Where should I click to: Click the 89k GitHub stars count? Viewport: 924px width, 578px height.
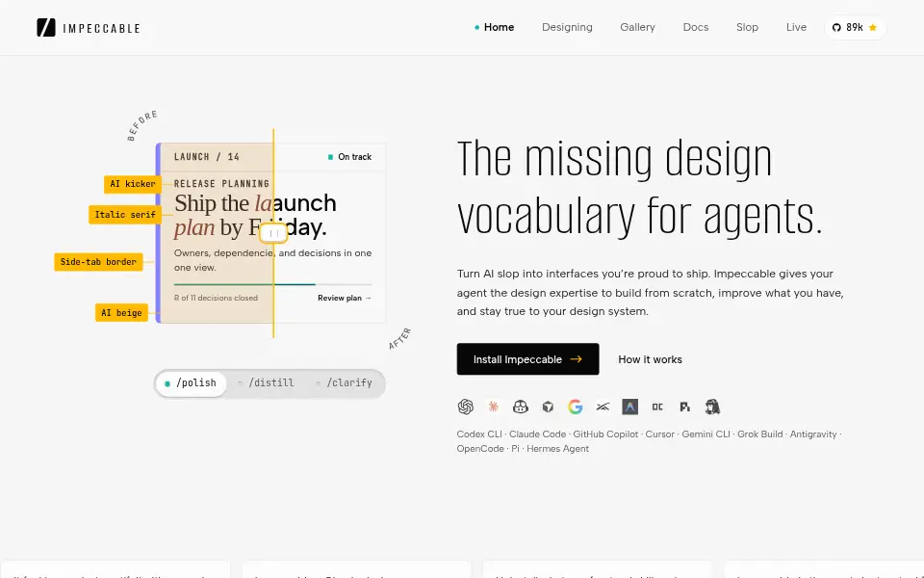pyautogui.click(x=855, y=28)
